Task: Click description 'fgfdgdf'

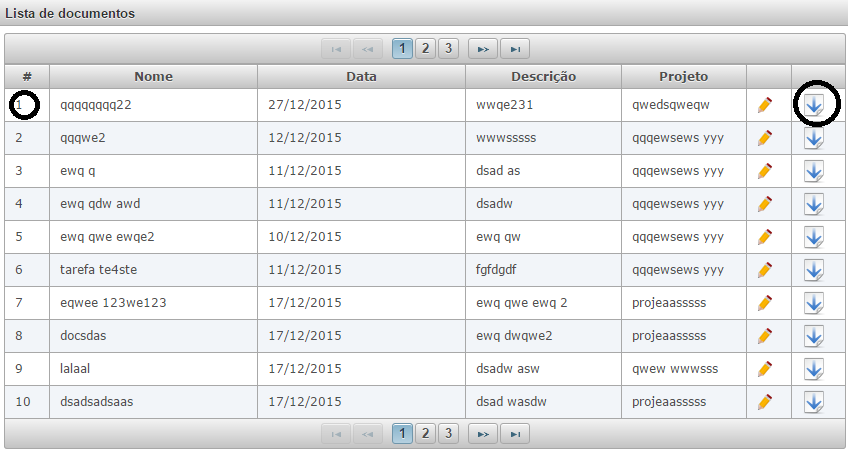Action: [x=496, y=270]
